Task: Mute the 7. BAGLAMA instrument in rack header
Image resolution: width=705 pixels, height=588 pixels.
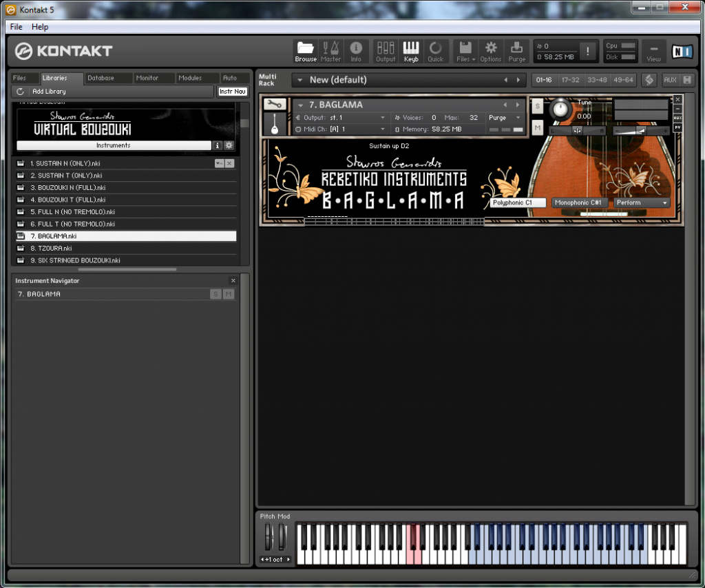Action: click(x=537, y=127)
